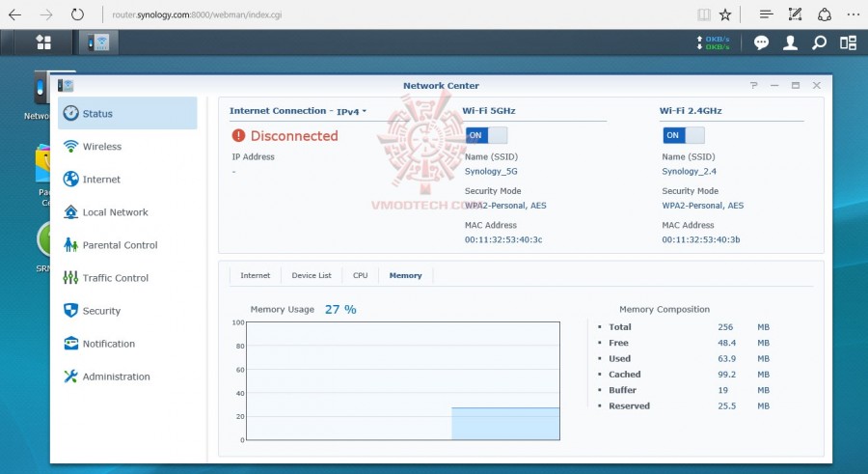
Task: Maximize the Network Center window
Action: (796, 85)
